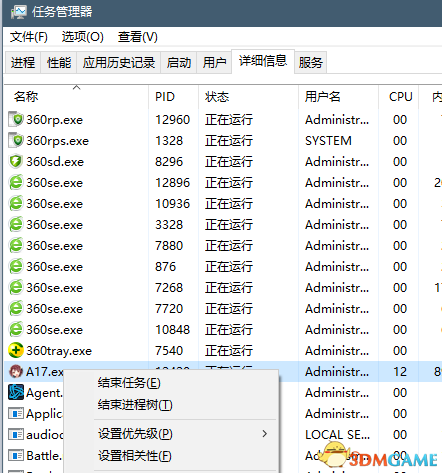Sort by the CPU column header

coord(401,97)
